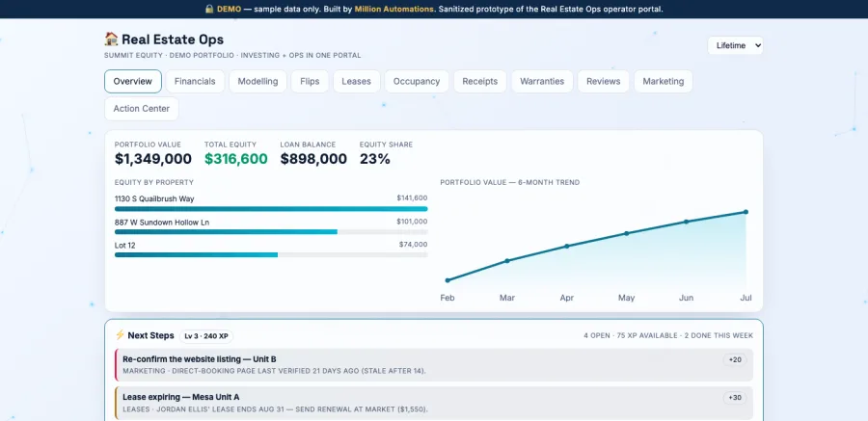The image size is (868, 421).
Task: Click the $74,000 equity amount
Action: click(413, 245)
